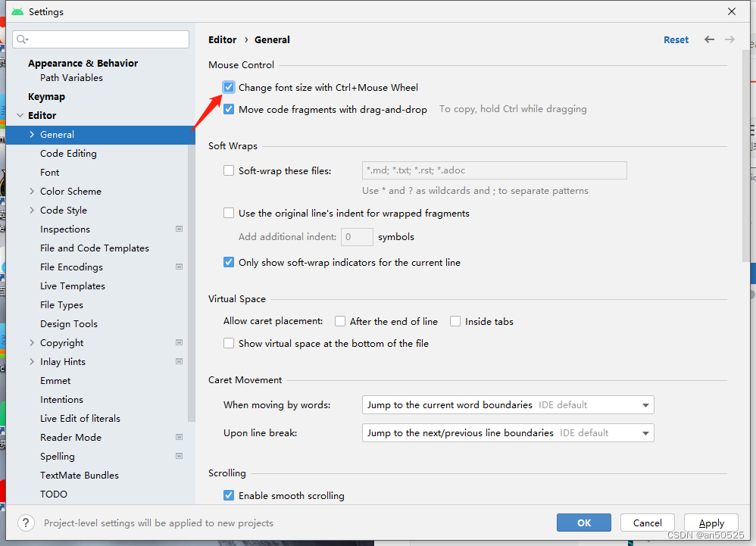Click the help question mark icon
The image size is (756, 546).
pyautogui.click(x=26, y=523)
